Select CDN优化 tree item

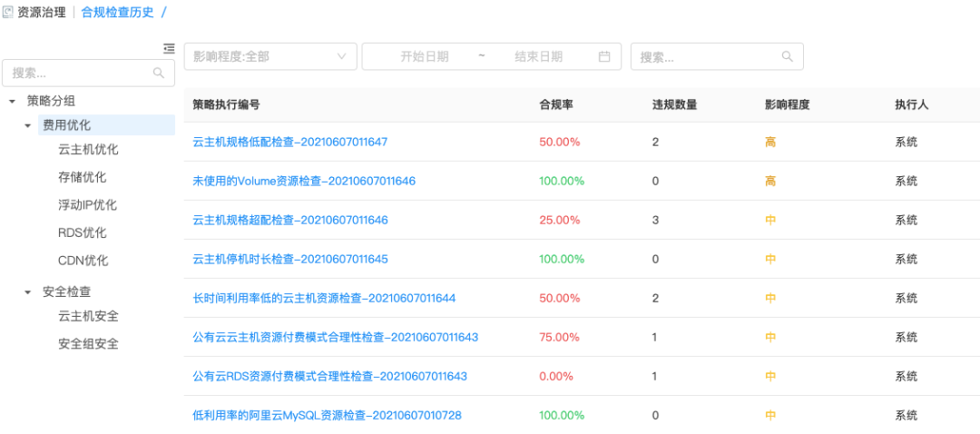click(x=83, y=261)
